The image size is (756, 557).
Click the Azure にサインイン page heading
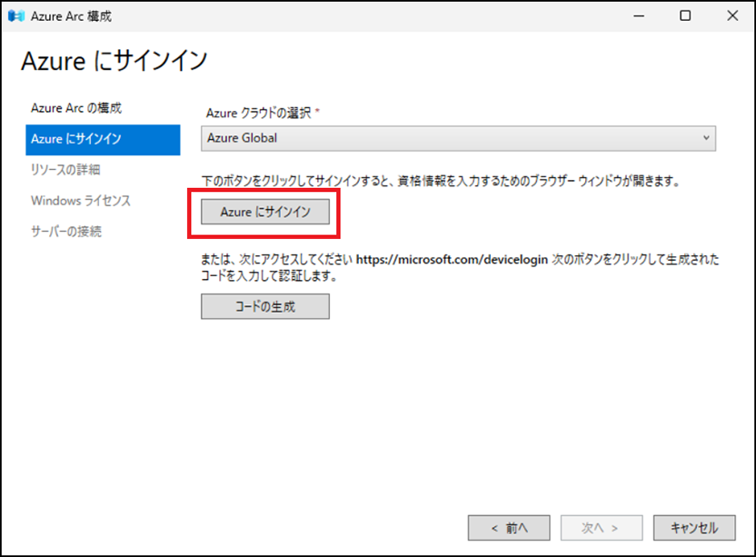coord(114,61)
